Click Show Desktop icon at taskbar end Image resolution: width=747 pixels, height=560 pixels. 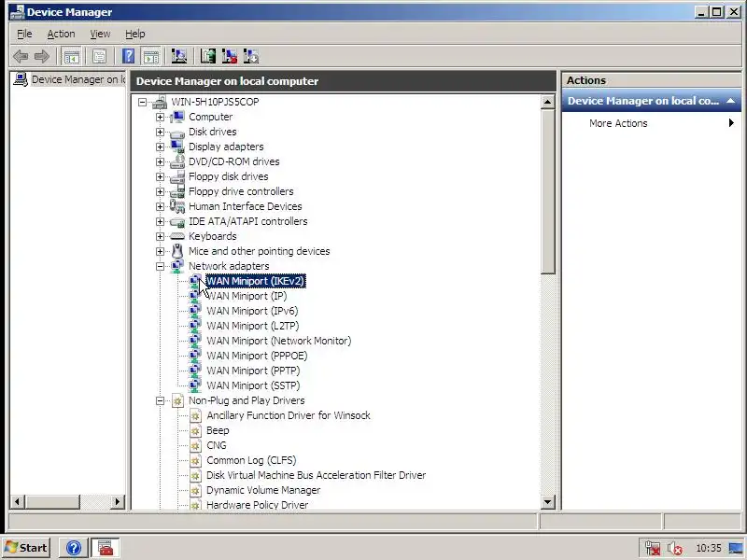click(x=737, y=548)
